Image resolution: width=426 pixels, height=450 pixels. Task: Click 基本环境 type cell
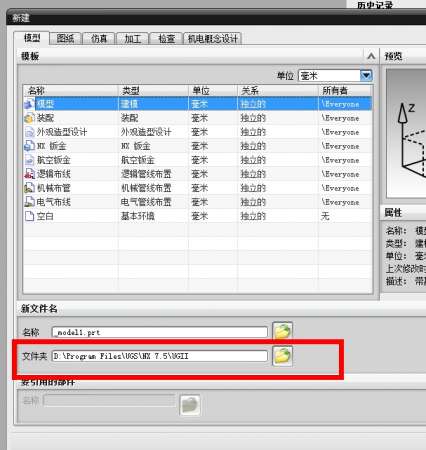pos(138,216)
